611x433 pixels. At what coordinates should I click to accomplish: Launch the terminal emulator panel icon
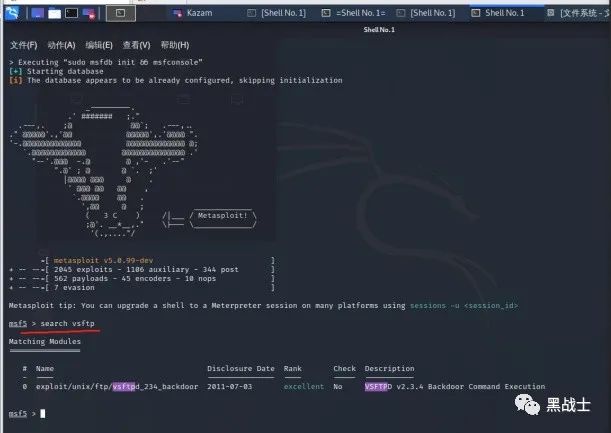(71, 14)
